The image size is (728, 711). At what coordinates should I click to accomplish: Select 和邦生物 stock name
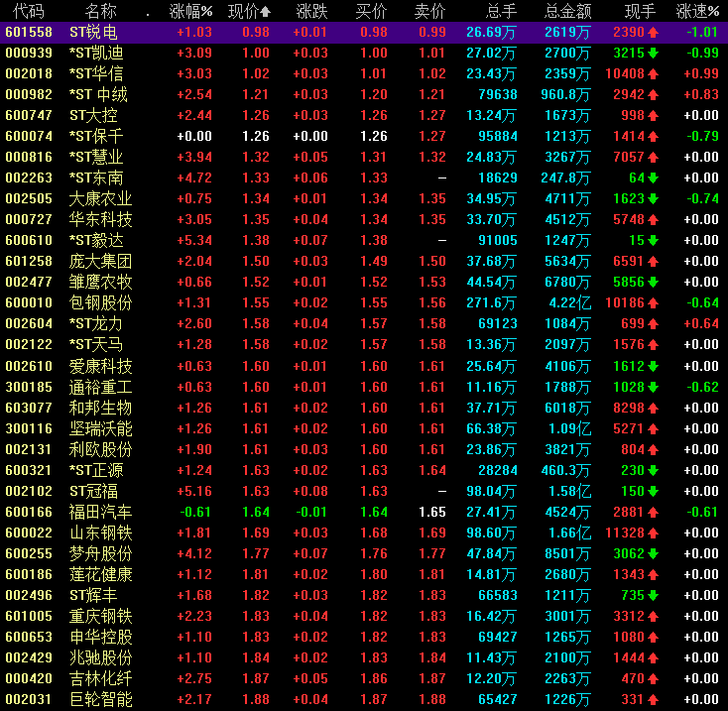[x=101, y=408]
